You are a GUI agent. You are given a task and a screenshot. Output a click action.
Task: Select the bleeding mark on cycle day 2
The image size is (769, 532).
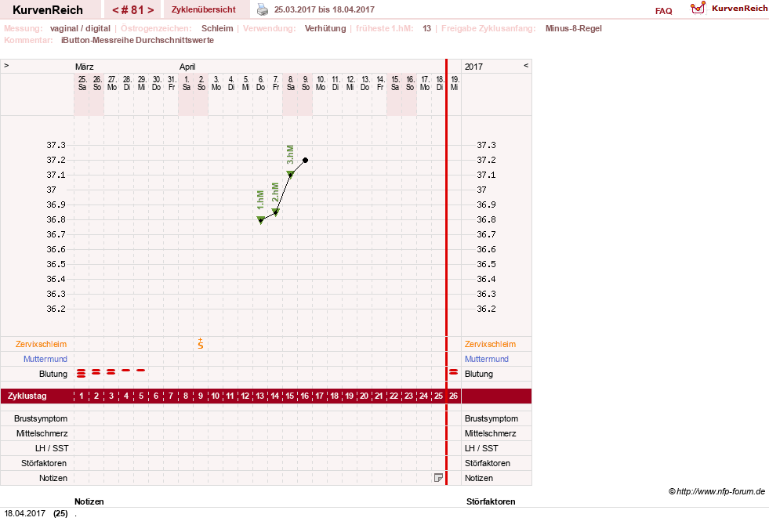point(96,372)
